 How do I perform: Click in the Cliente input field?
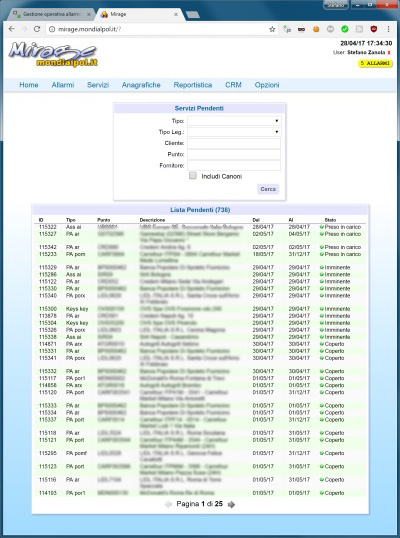click(x=234, y=143)
